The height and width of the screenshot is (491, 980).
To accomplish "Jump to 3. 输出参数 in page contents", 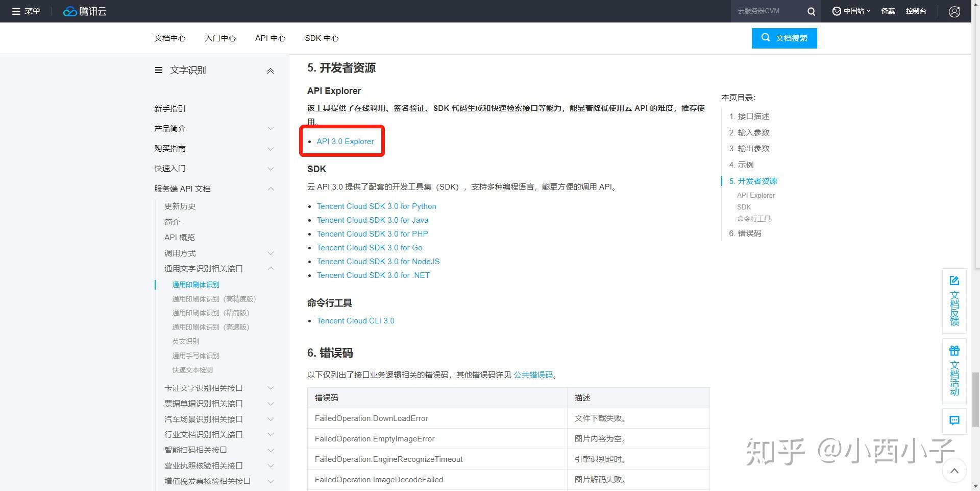I will pos(749,149).
